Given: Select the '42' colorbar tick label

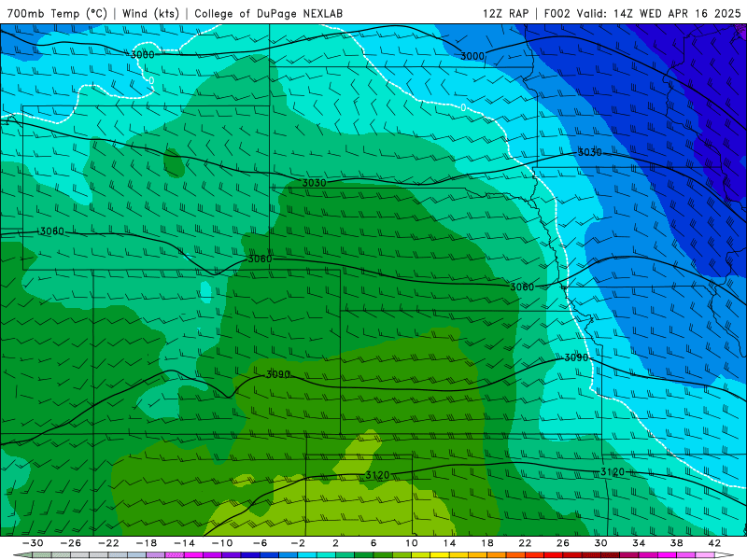Looking at the screenshot, I should [714, 543].
